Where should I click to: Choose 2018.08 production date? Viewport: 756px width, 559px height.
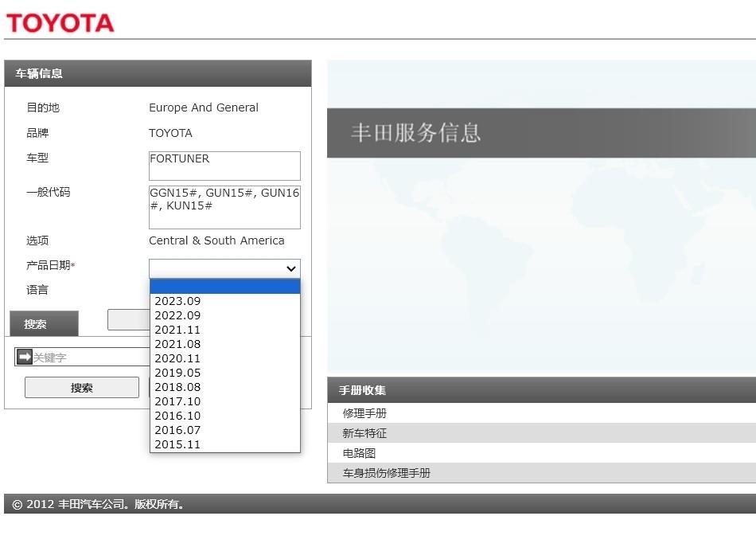point(224,387)
